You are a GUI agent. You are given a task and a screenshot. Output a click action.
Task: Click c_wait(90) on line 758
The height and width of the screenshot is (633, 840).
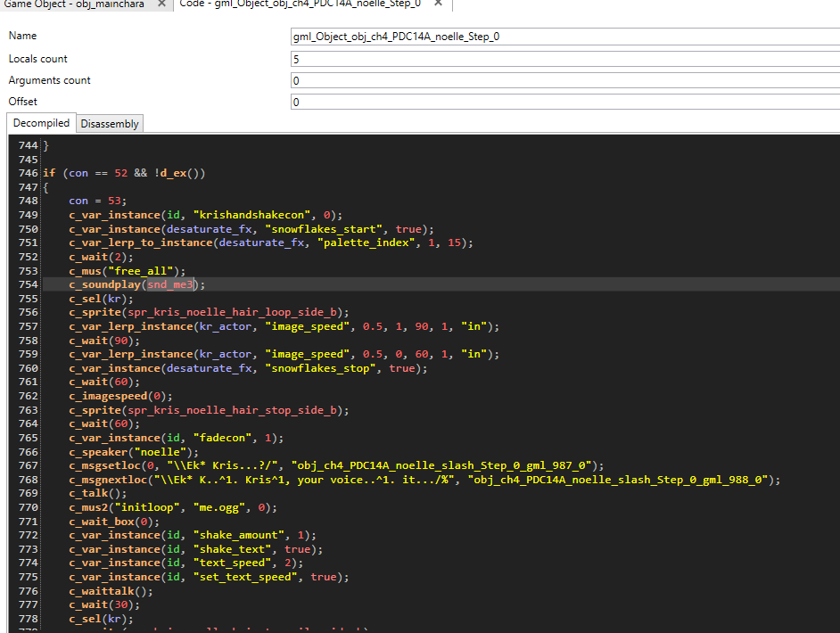(104, 341)
